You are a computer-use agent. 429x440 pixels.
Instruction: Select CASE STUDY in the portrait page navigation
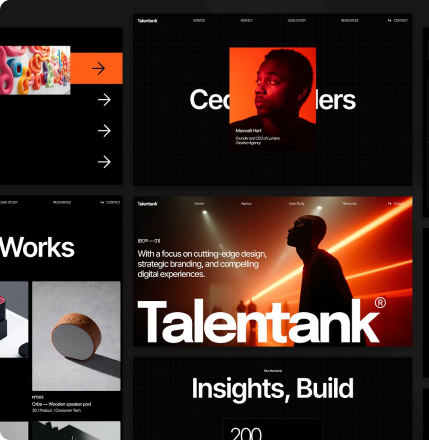click(x=297, y=21)
